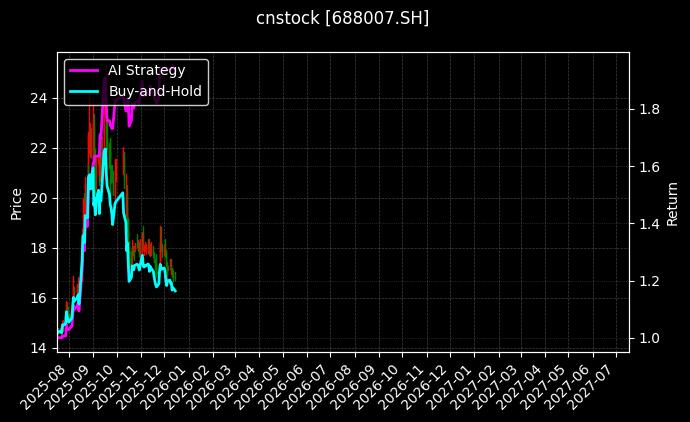
Task: Click the 14 price tick label
Action: 39,348
